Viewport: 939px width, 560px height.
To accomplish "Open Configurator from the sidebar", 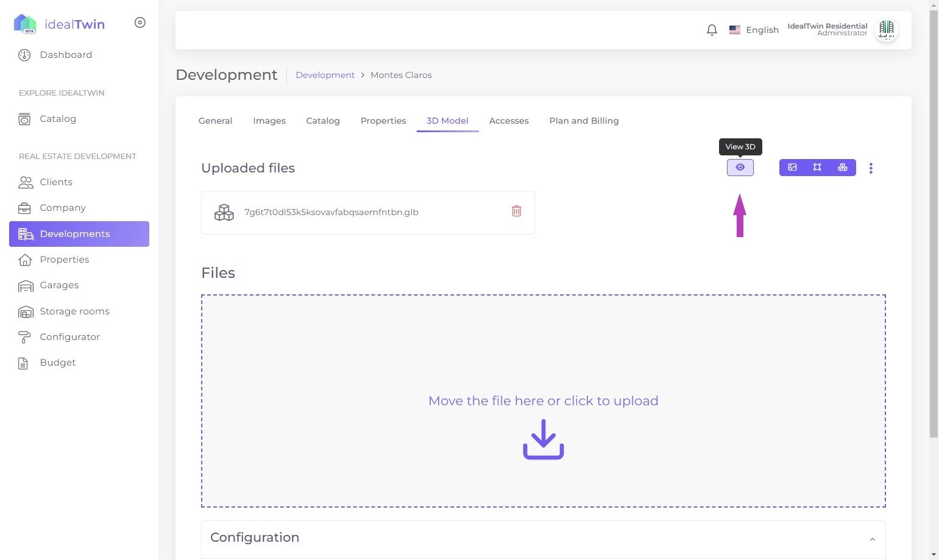I will (69, 337).
